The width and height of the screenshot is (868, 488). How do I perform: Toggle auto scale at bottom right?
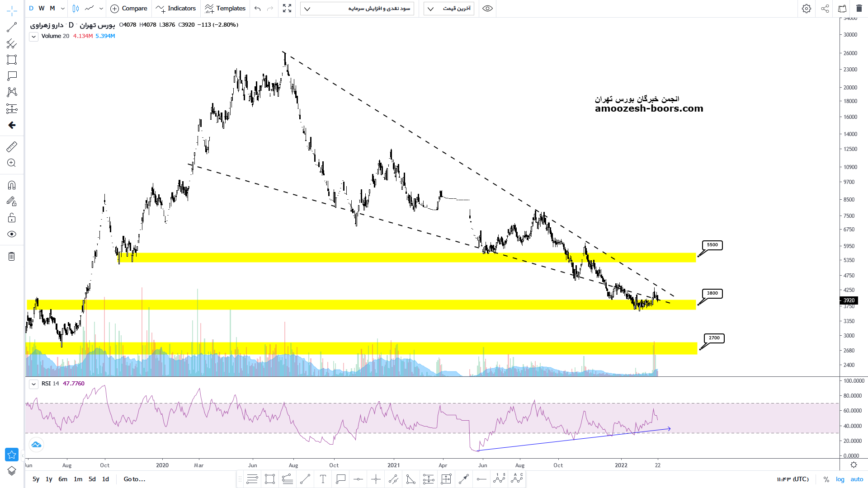[857, 479]
